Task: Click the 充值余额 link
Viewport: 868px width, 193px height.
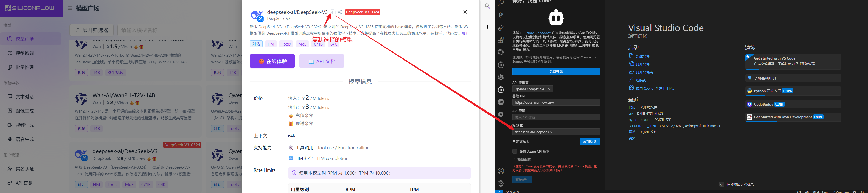Action: pyautogui.click(x=304, y=116)
